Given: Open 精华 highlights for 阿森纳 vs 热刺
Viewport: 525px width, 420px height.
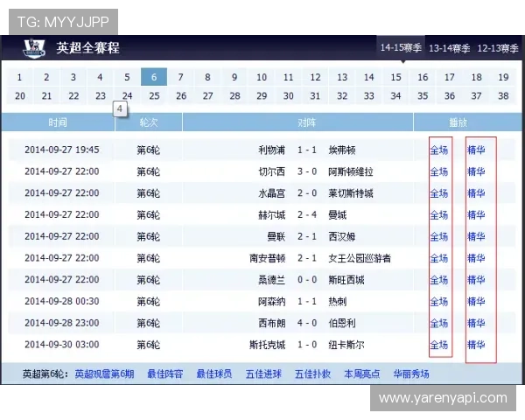Looking at the screenshot, I should click(x=476, y=301).
